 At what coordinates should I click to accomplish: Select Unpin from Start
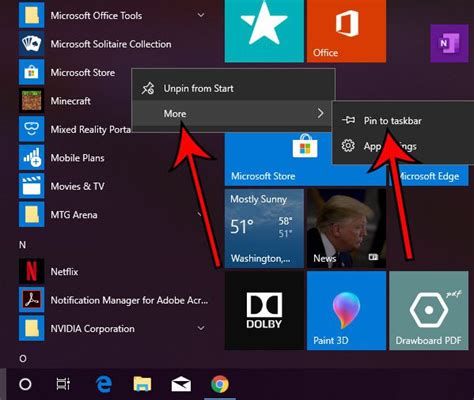tap(233, 88)
